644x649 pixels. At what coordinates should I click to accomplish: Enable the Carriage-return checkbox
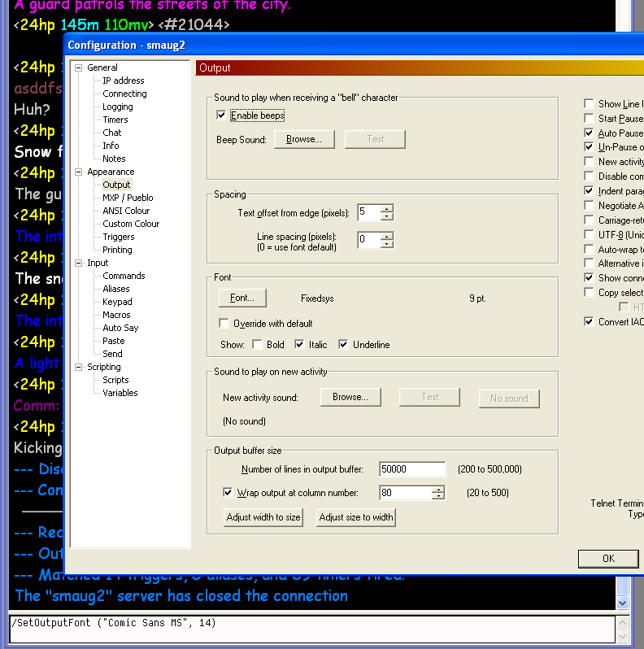tap(589, 220)
